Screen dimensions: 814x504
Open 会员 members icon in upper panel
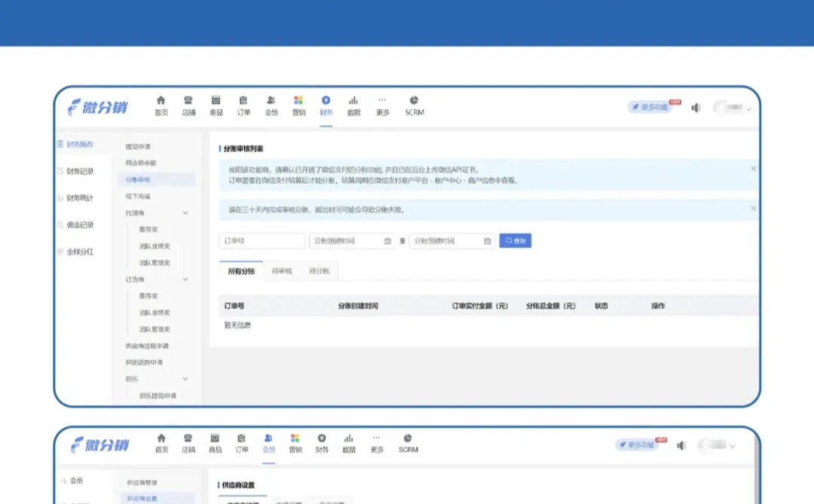click(x=271, y=100)
